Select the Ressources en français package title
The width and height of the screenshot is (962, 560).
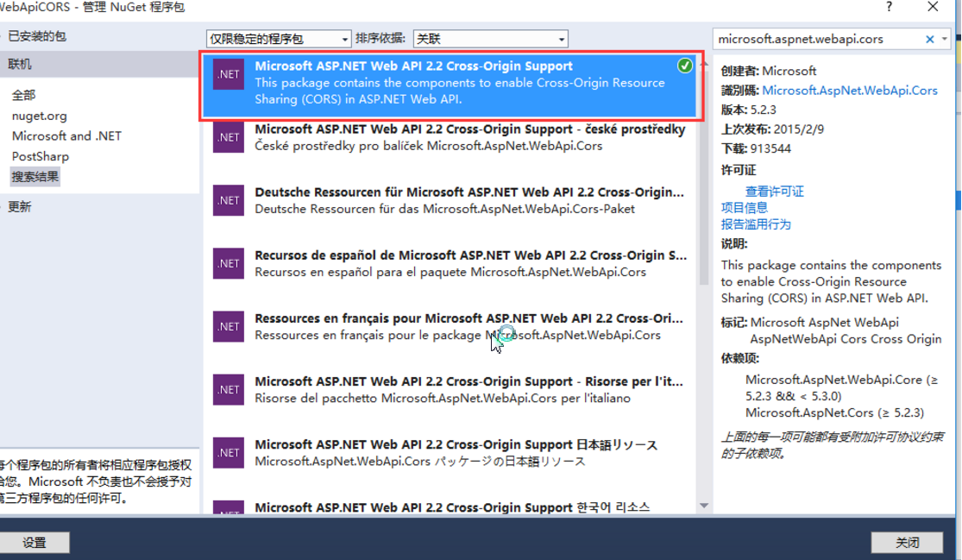[468, 318]
